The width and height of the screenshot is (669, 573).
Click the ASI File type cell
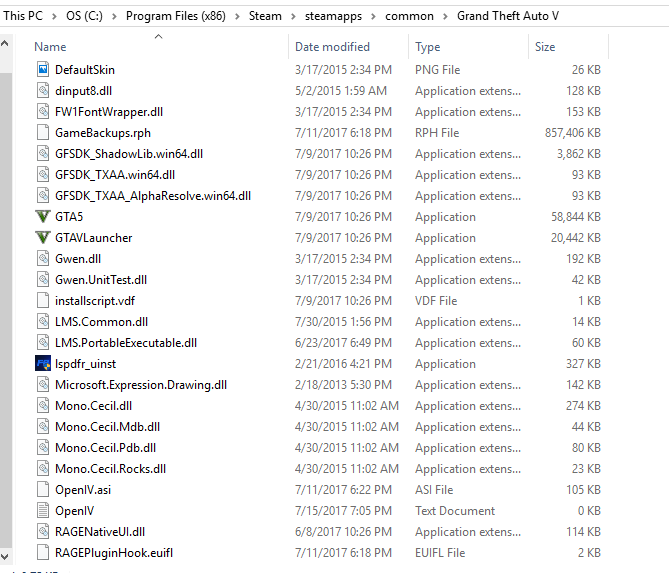click(434, 489)
